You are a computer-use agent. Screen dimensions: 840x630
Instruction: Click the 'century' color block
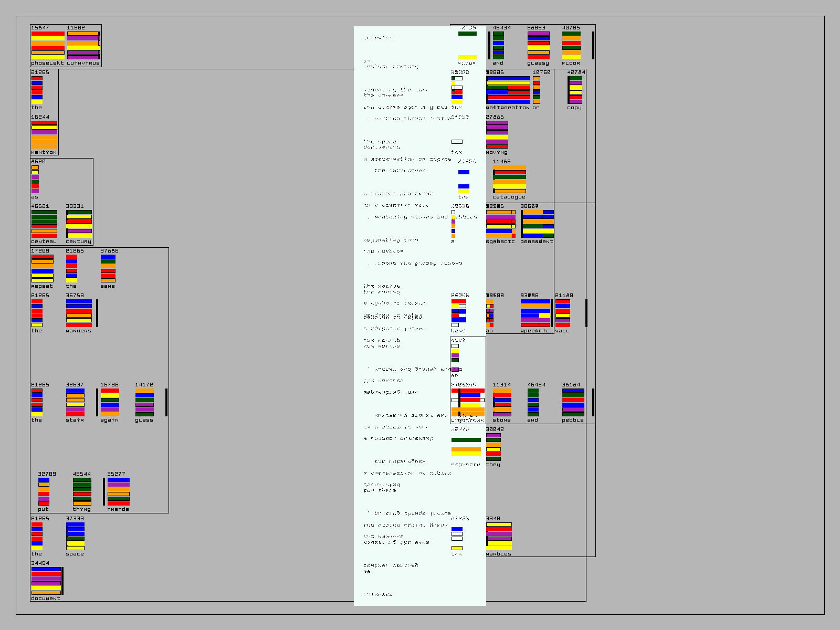[79, 224]
